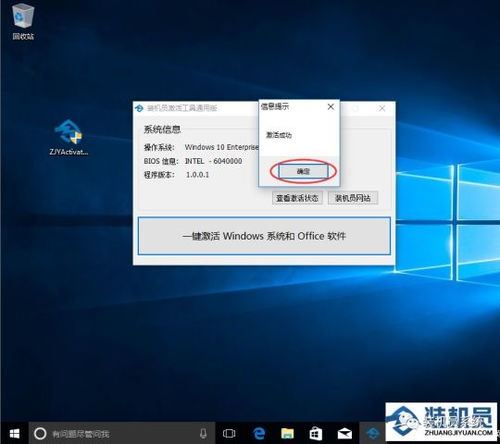
Task: Click the activation tool taskbar icon
Action: [x=372, y=433]
